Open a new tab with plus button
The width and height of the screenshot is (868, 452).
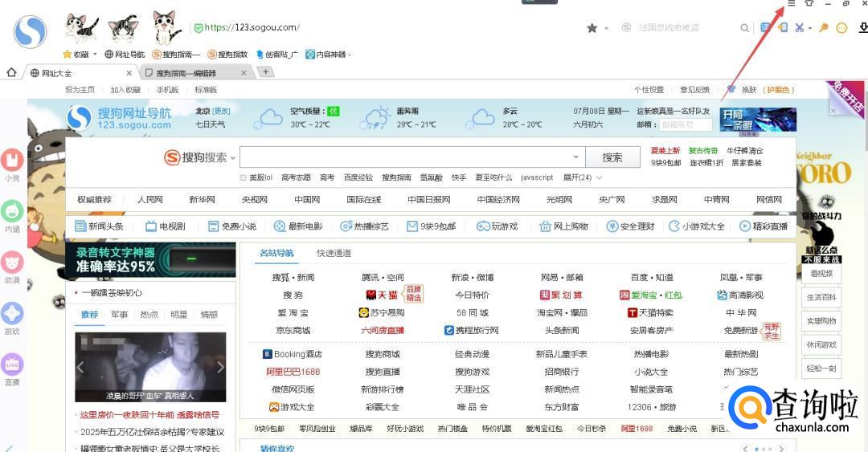tap(266, 72)
